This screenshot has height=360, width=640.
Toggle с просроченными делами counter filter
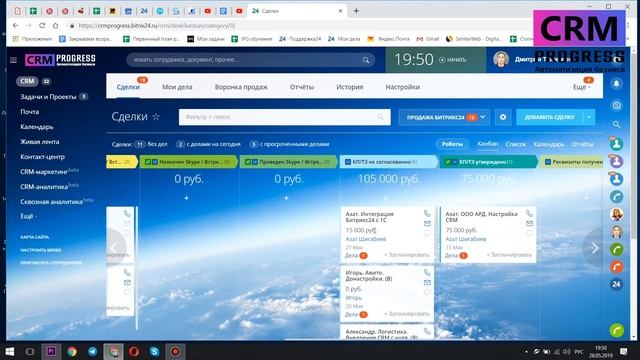289,144
